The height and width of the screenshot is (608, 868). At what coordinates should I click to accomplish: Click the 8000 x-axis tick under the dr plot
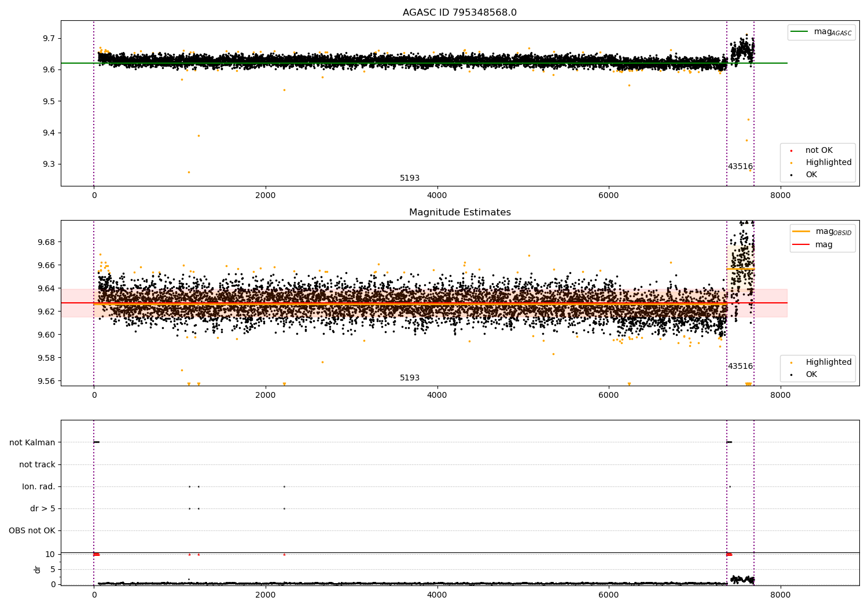(780, 595)
